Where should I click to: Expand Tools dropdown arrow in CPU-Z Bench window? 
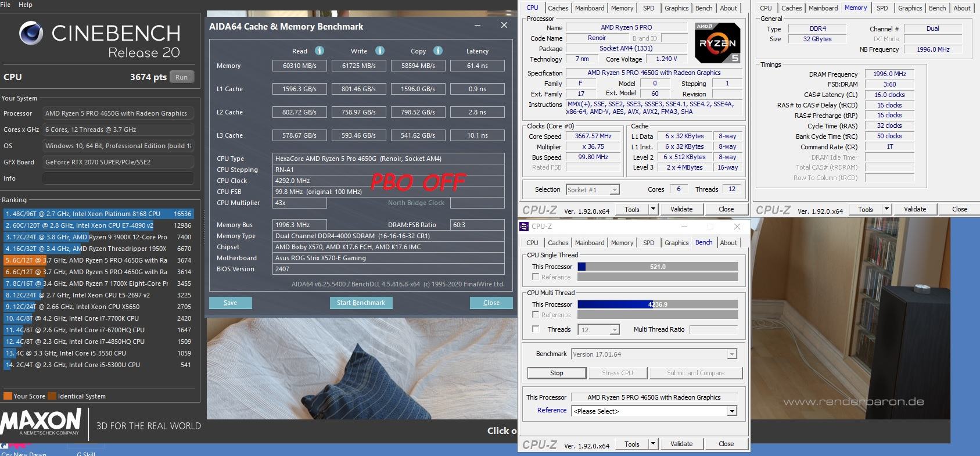[x=653, y=444]
